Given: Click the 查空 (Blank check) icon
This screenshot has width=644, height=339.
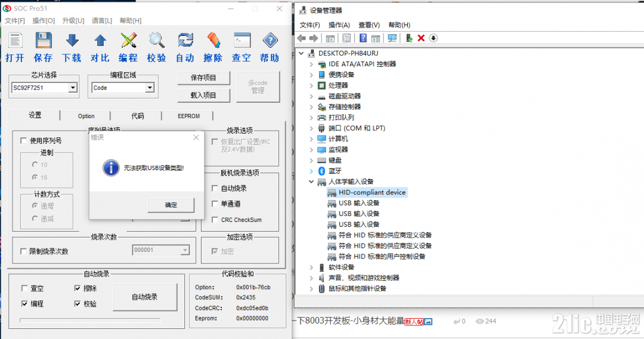Looking at the screenshot, I should point(242,41).
